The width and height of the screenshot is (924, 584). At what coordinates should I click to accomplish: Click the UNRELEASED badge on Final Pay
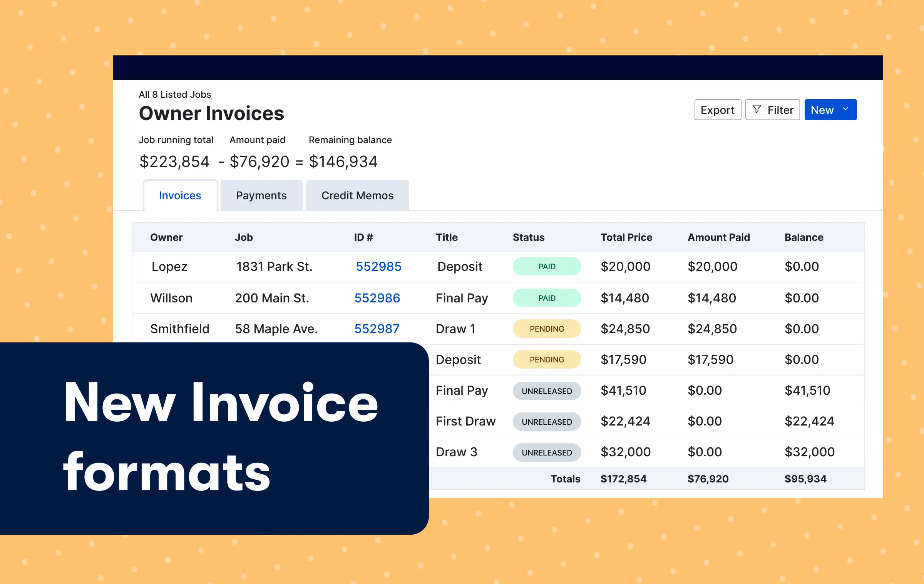pos(547,390)
